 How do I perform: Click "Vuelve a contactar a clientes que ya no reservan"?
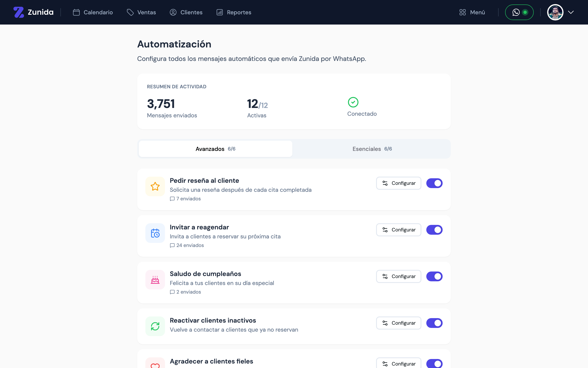click(234, 330)
